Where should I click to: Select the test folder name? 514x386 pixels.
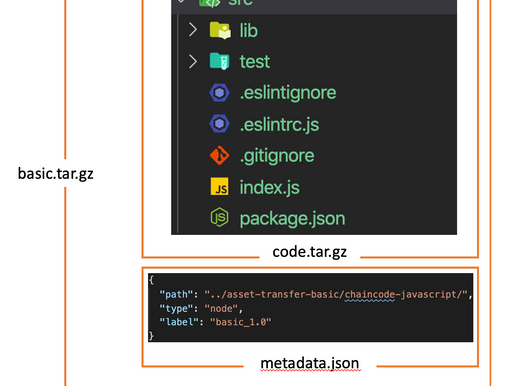[255, 62]
